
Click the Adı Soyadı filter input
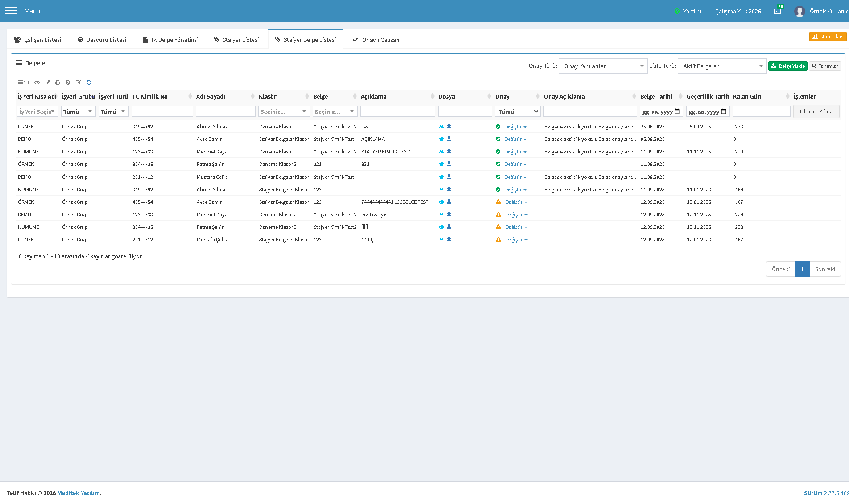point(226,112)
